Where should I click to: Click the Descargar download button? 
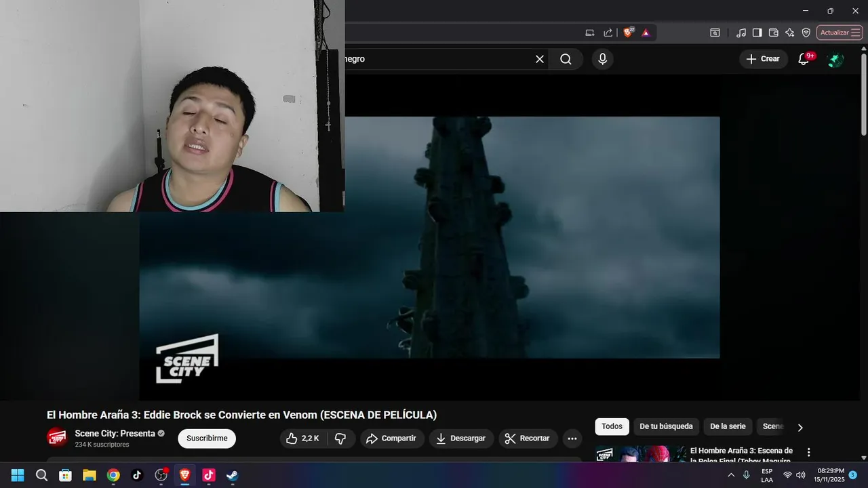(x=461, y=439)
